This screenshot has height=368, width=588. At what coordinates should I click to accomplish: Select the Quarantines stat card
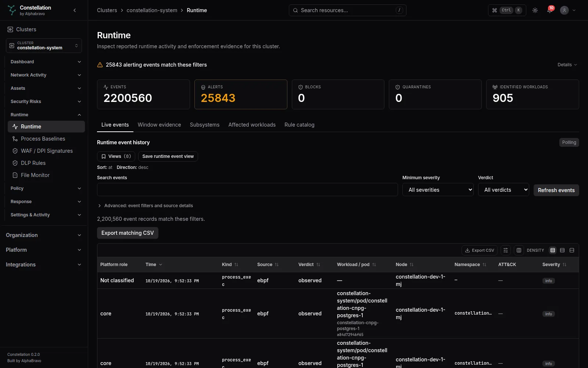tap(435, 94)
